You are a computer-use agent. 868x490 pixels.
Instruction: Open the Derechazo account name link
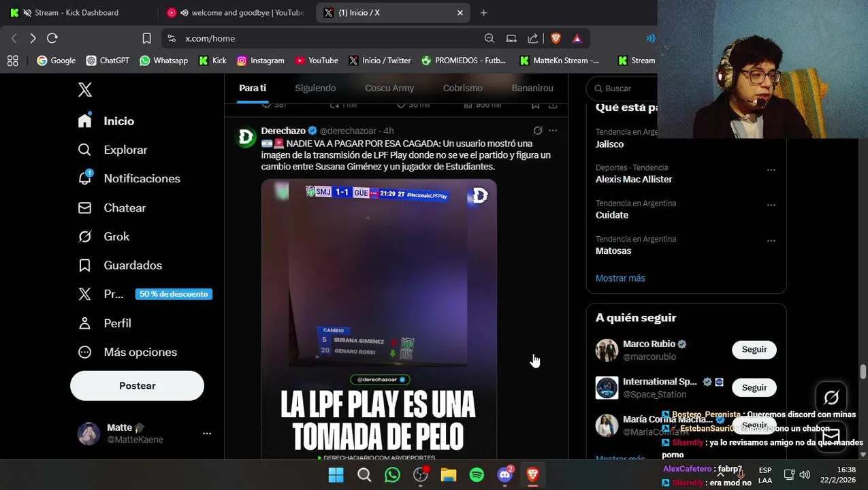coord(283,131)
